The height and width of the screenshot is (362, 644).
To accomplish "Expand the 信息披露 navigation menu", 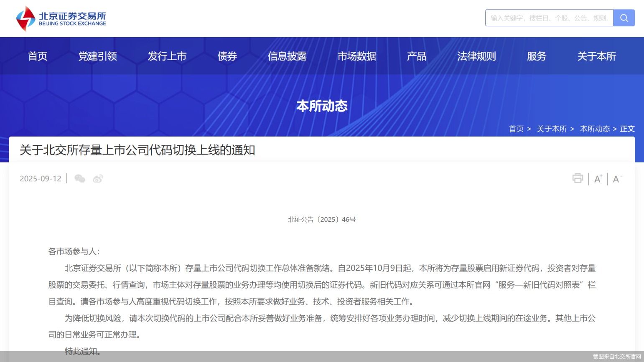I will [x=287, y=56].
